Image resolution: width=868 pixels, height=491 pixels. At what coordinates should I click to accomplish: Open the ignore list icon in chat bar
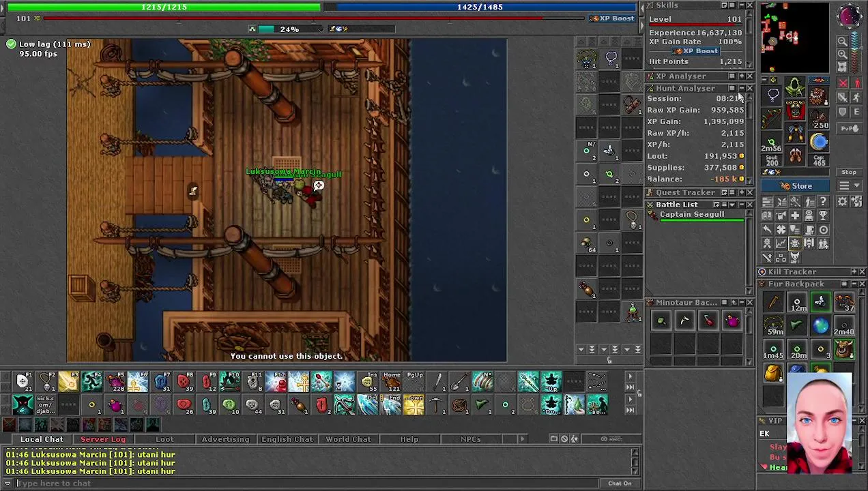click(564, 439)
